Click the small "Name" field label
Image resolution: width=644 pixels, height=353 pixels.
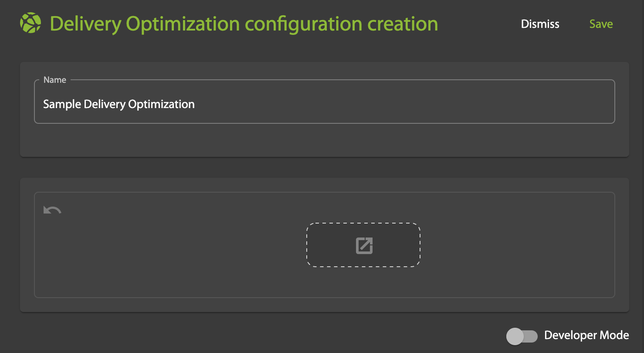55,80
